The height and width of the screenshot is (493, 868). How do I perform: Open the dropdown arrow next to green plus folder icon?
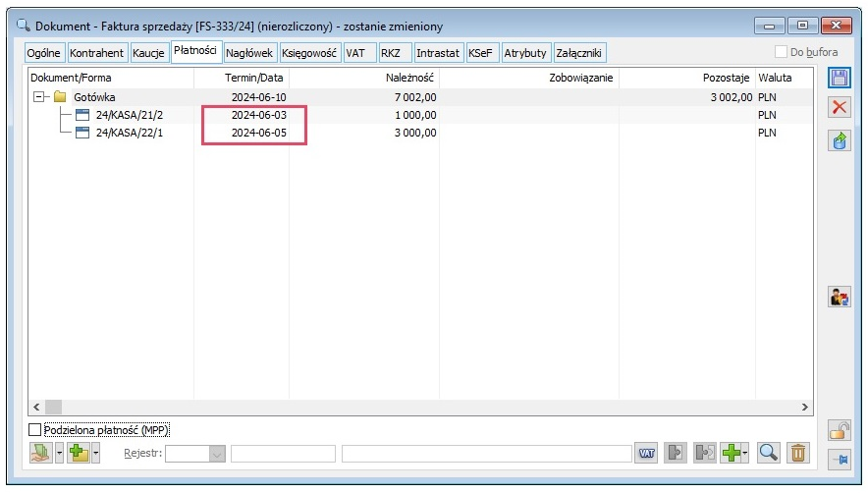point(96,453)
